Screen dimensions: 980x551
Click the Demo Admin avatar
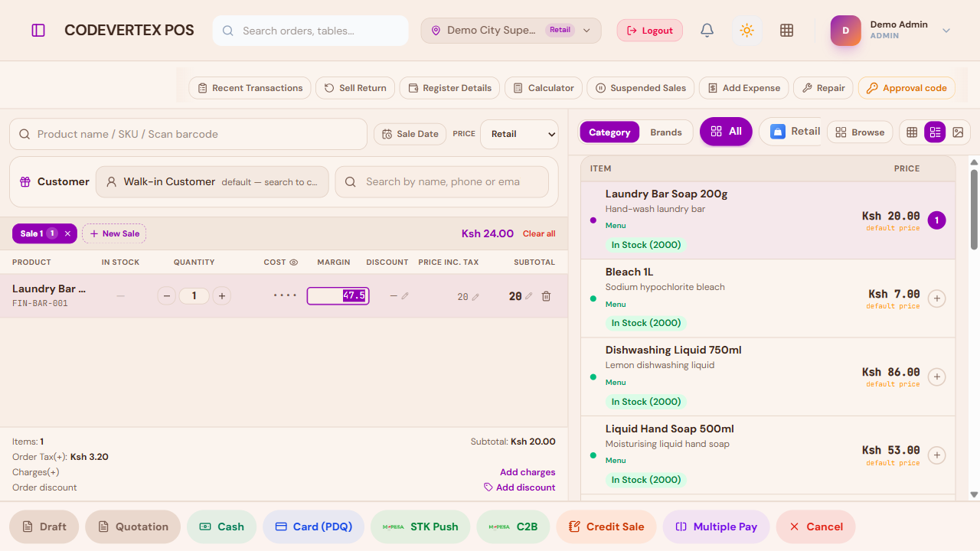pos(846,31)
